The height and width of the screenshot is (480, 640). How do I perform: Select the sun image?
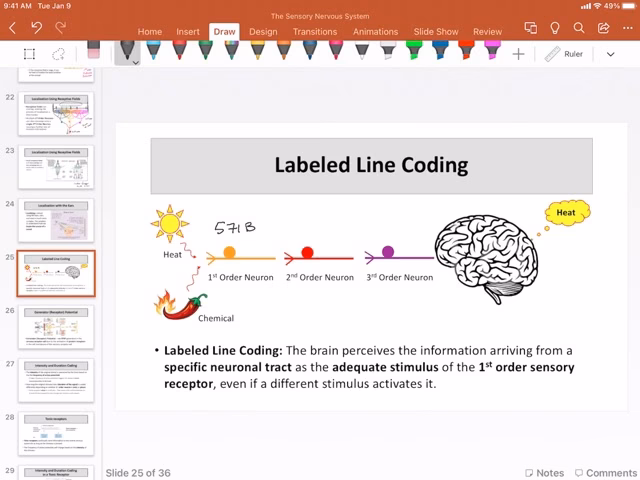pyautogui.click(x=170, y=224)
